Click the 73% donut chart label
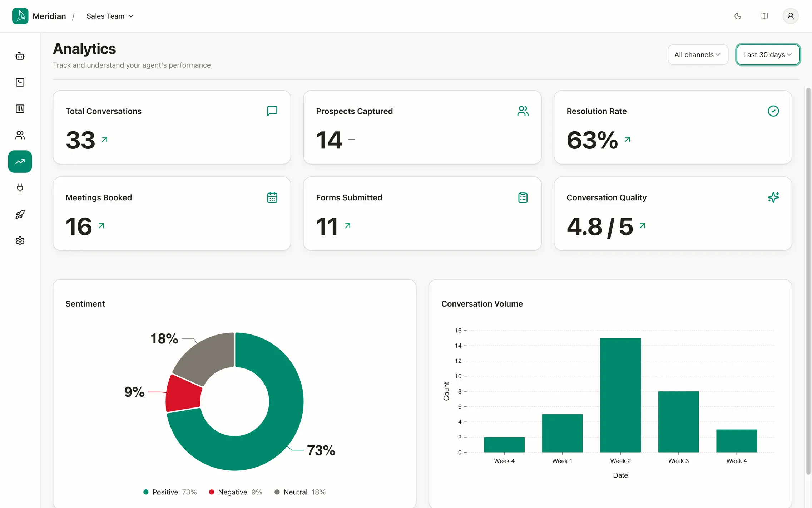Image resolution: width=812 pixels, height=508 pixels. (x=321, y=450)
